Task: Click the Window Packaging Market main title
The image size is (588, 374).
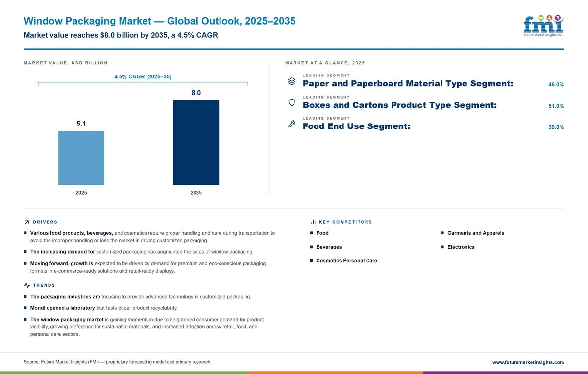Action: tap(160, 21)
